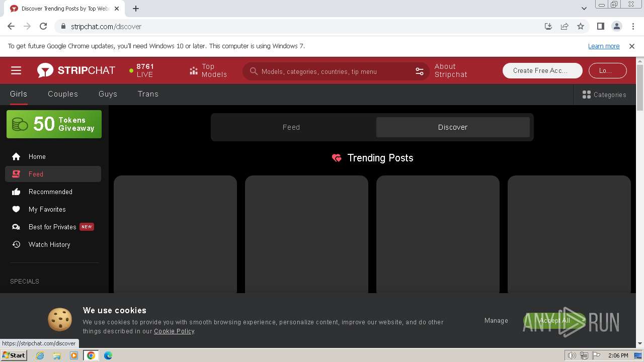Open the second trending post card

[306, 234]
